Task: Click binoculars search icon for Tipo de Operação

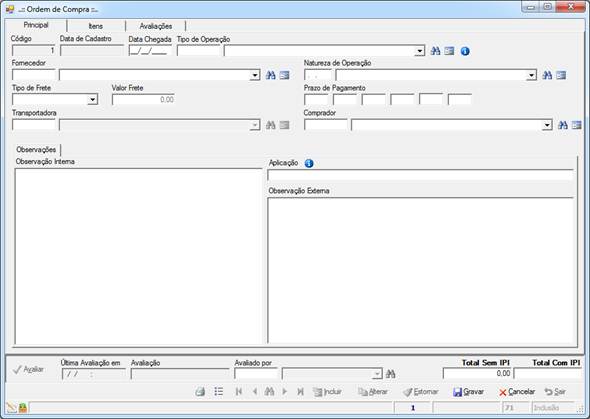Action: pos(435,51)
